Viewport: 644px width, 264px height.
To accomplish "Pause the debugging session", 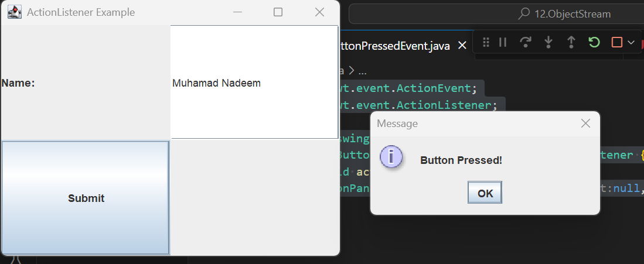I will click(x=503, y=42).
